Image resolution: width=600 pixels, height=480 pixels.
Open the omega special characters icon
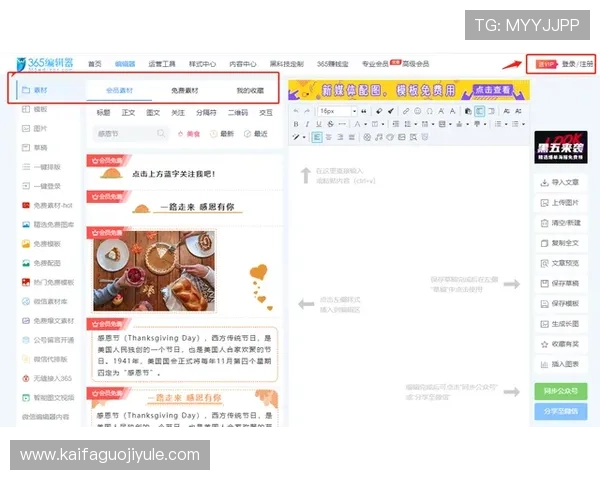point(429,111)
